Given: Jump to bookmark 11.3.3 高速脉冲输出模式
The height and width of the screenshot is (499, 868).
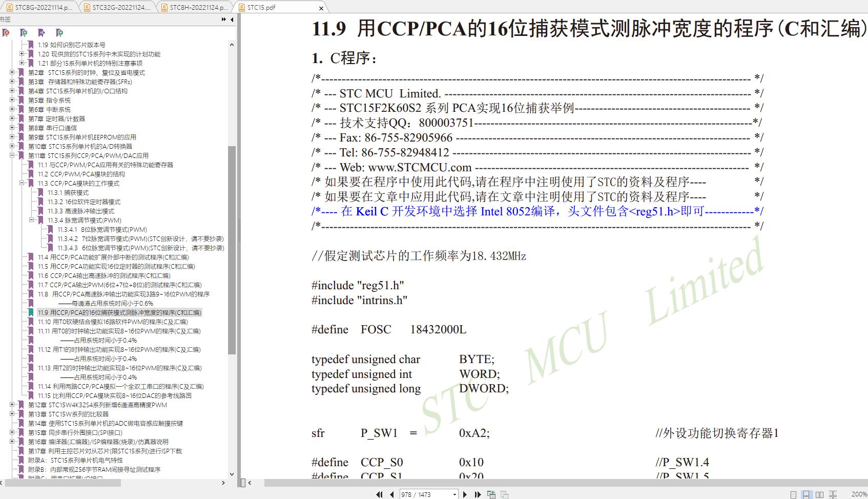Looking at the screenshot, I should pyautogui.click(x=81, y=211).
